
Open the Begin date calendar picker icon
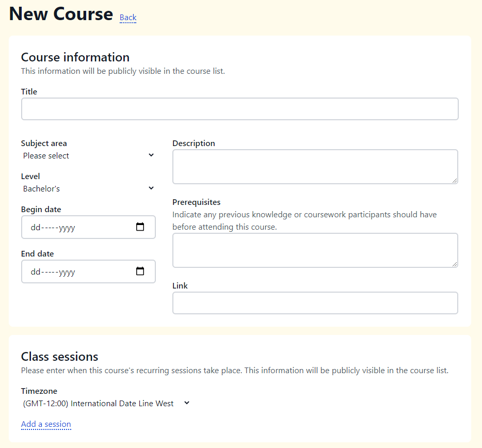point(140,227)
